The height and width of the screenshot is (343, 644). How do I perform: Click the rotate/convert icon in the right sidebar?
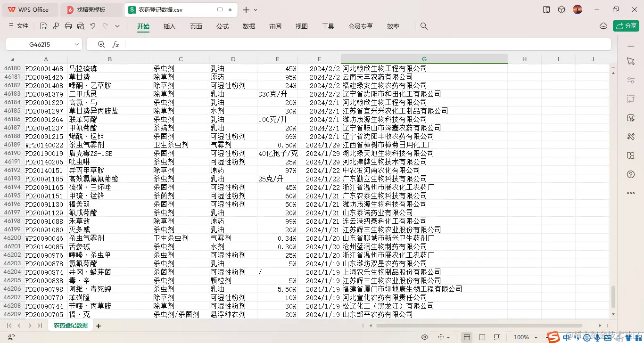(631, 99)
